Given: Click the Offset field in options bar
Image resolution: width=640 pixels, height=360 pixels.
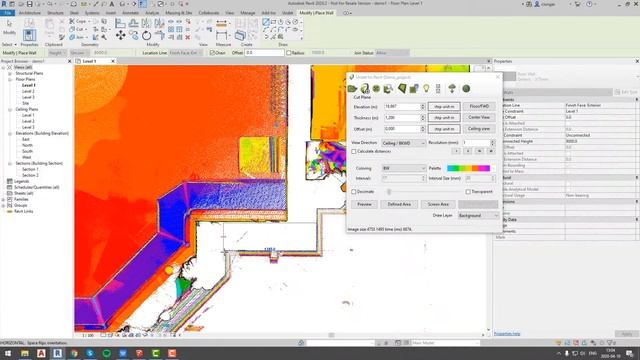Looking at the screenshot, I should tap(264, 53).
